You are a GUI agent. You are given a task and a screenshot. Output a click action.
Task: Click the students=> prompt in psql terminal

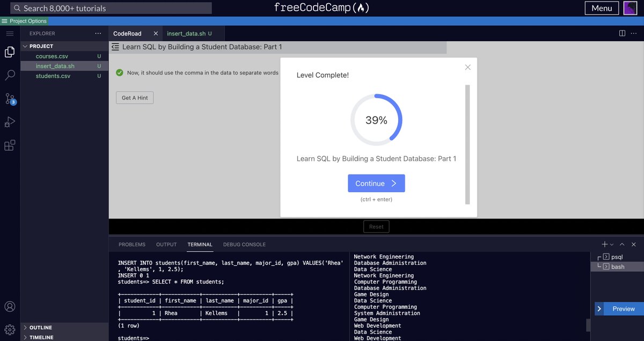pos(133,338)
